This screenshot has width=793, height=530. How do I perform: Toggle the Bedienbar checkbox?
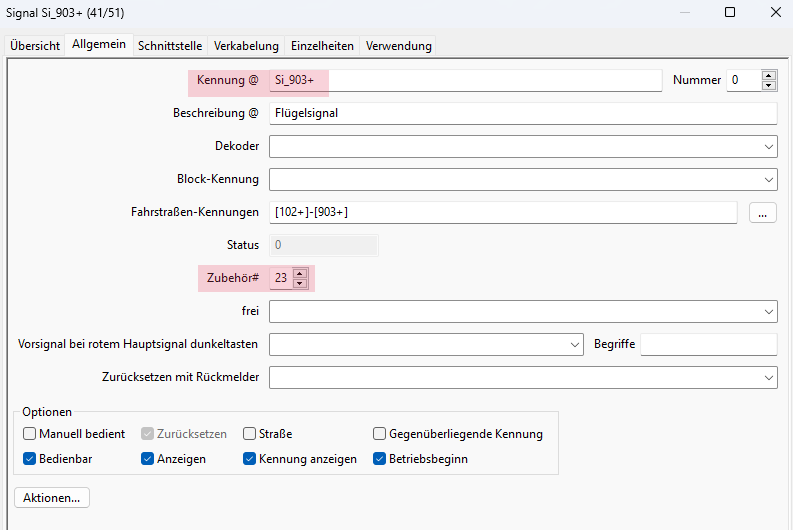click(30, 459)
